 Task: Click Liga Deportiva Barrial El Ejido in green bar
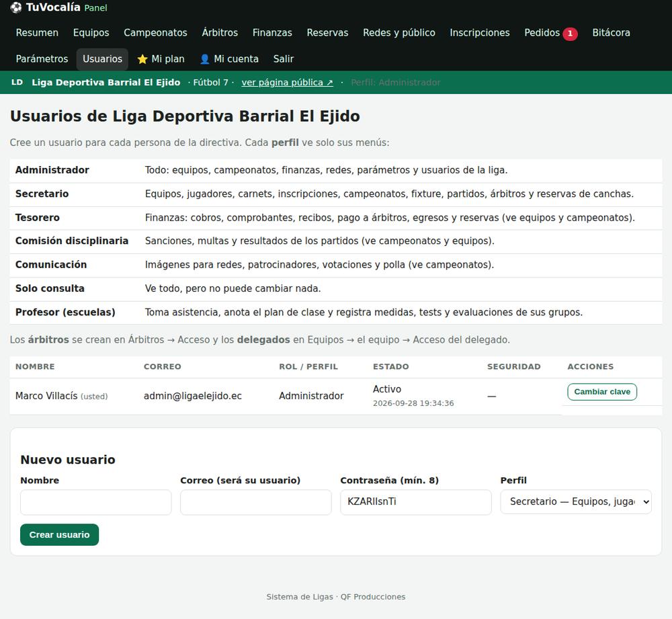click(106, 82)
